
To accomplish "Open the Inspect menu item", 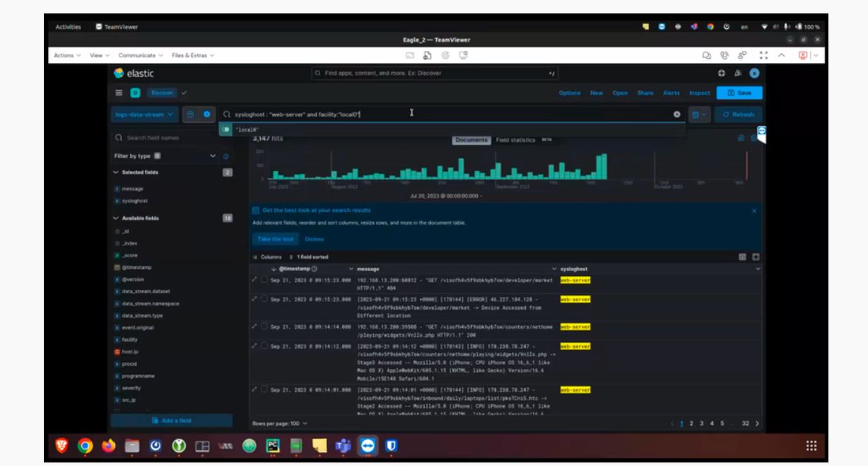I will tap(698, 93).
